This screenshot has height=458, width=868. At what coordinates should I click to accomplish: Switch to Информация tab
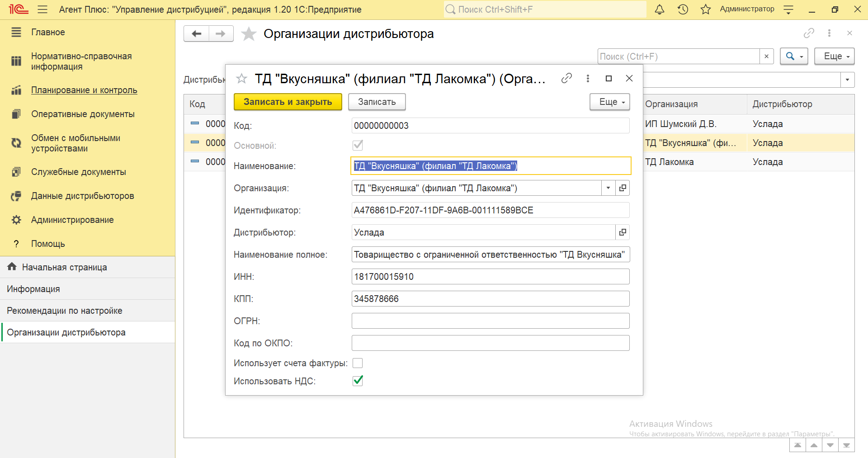coord(88,289)
